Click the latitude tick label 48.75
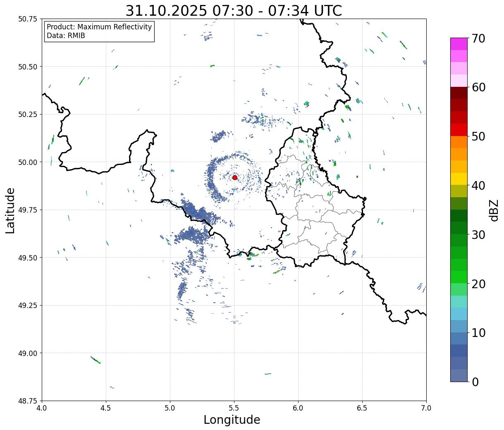The image size is (504, 430). (x=28, y=401)
